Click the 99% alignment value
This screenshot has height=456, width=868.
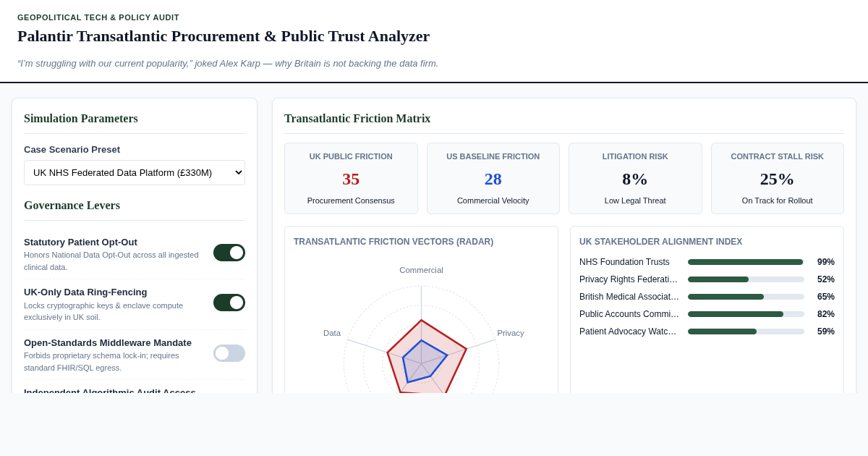825,262
